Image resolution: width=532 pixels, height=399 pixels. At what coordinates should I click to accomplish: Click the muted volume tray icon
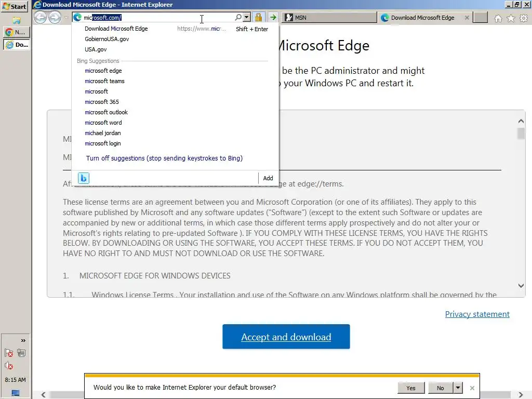pyautogui.click(x=9, y=366)
